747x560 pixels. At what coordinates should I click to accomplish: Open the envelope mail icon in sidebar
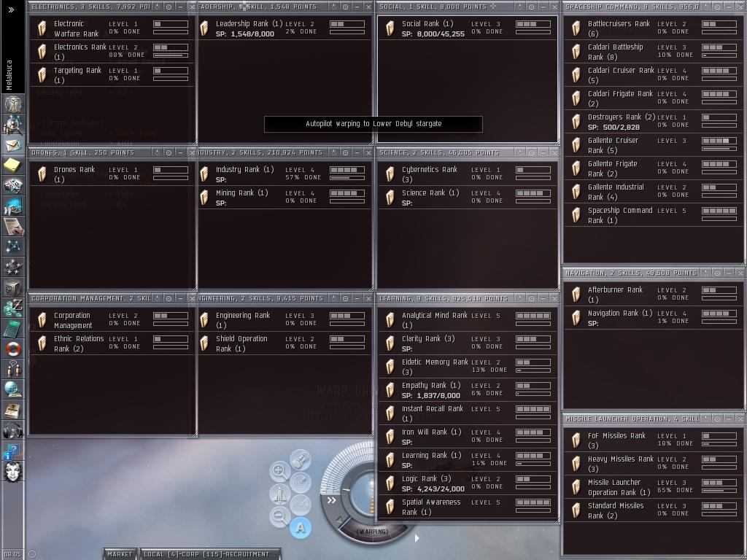tap(13, 145)
